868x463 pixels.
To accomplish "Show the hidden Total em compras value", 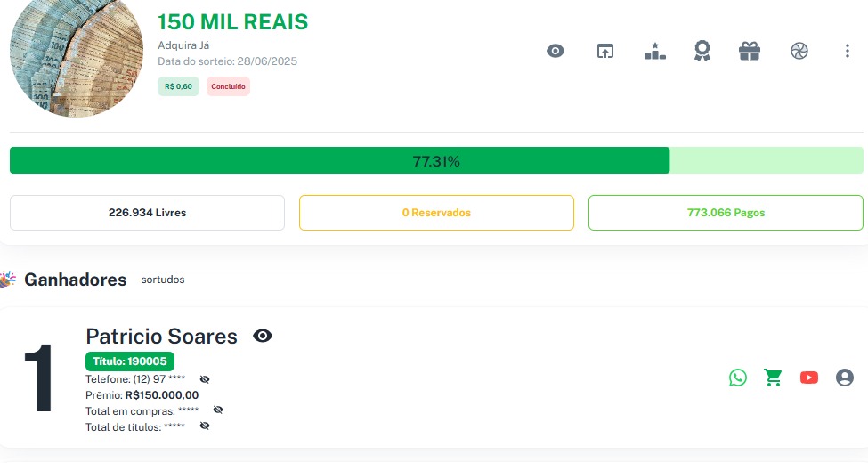I will pyautogui.click(x=218, y=410).
